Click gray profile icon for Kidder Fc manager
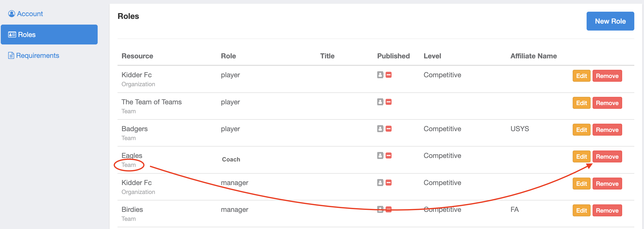The image size is (644, 229). [380, 183]
